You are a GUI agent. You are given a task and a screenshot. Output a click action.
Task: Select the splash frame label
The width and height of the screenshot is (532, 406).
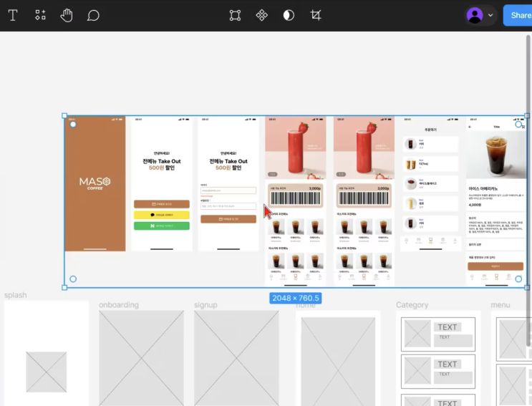[x=15, y=295]
